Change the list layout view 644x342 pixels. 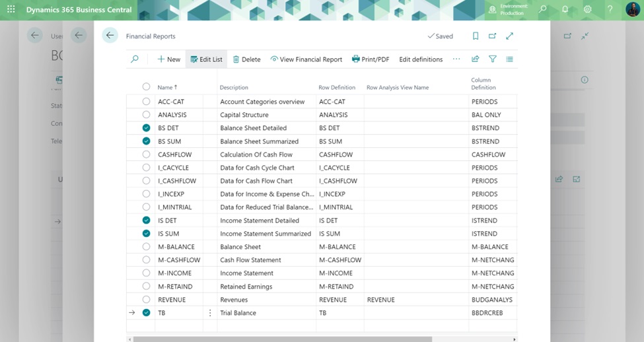510,59
